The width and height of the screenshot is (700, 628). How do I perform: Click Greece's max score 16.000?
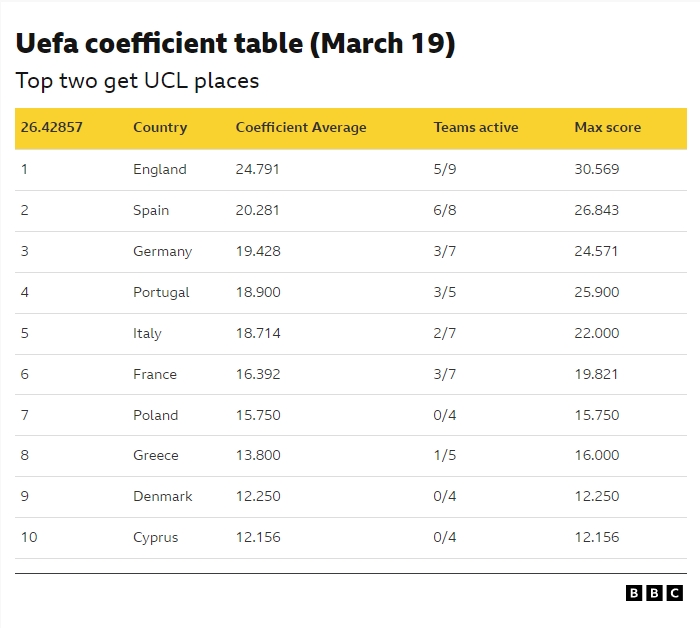pos(597,456)
